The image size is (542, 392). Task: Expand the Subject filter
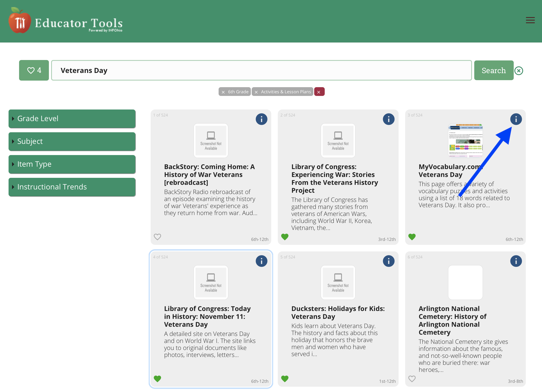point(72,141)
